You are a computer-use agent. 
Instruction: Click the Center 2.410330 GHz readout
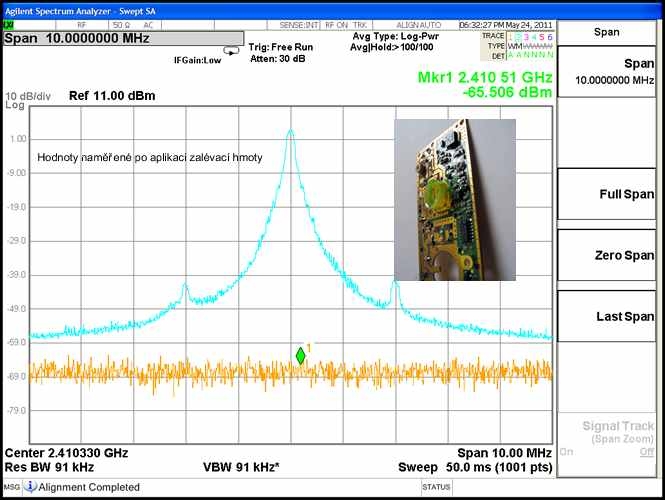coord(66,453)
